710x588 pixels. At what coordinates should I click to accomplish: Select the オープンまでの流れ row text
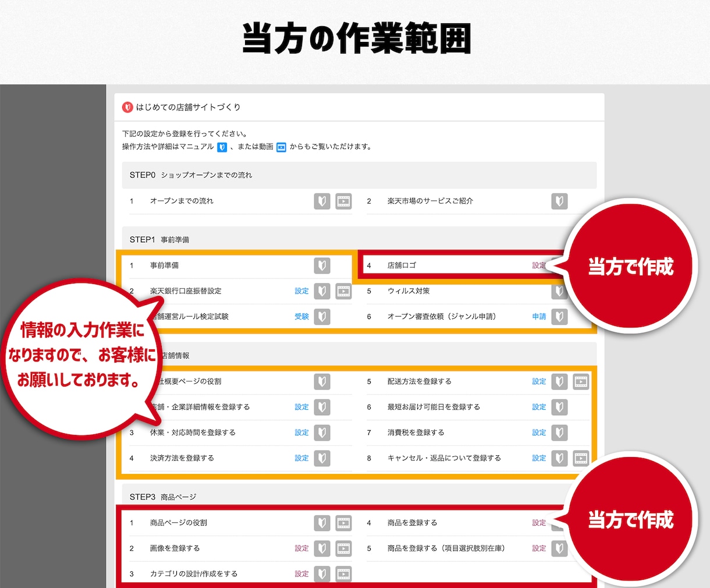(x=182, y=201)
